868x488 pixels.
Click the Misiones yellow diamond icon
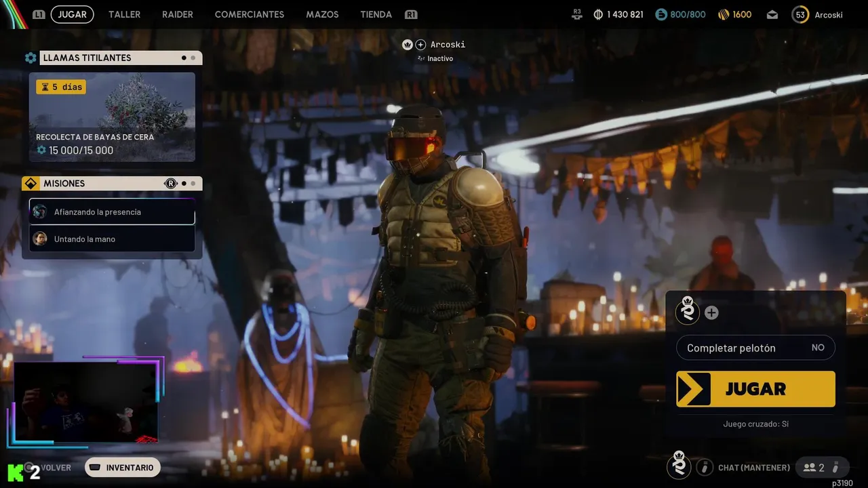pos(30,184)
